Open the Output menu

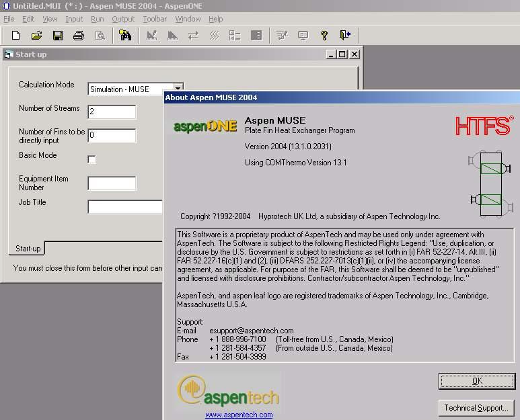pyautogui.click(x=123, y=19)
